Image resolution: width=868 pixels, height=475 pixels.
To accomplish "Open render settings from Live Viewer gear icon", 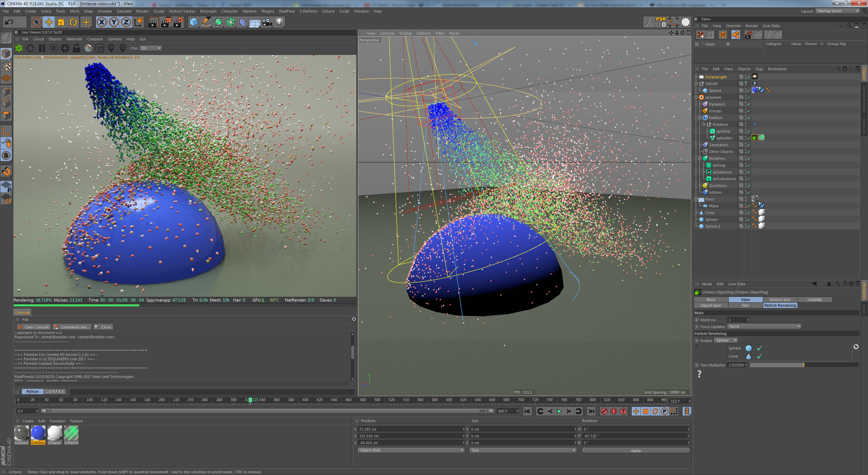I will (x=65, y=48).
